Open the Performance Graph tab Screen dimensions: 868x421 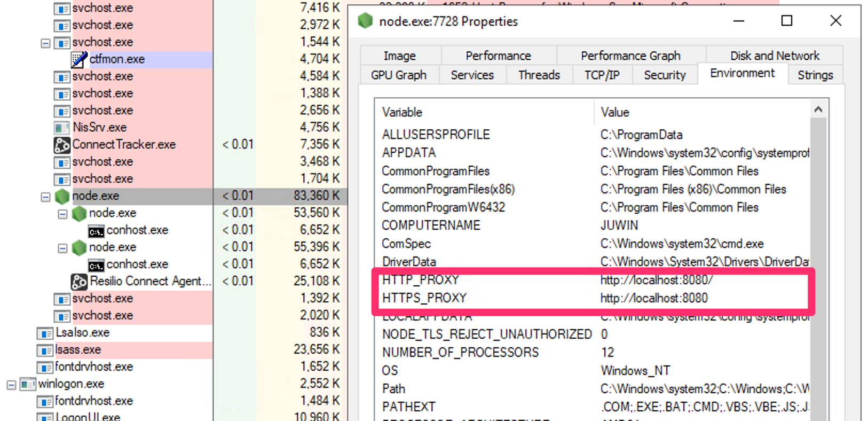[630, 56]
